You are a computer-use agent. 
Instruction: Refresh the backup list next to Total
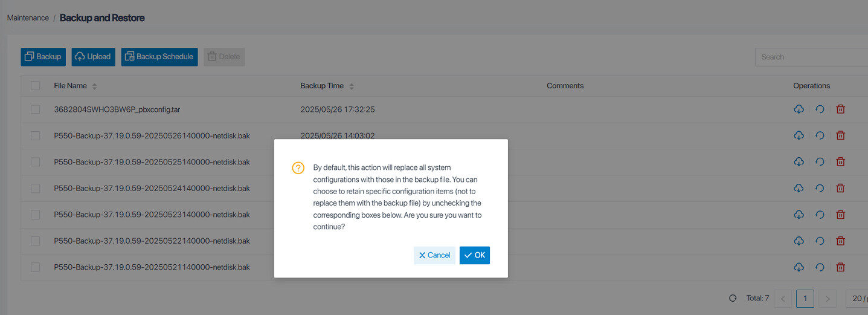click(x=733, y=298)
